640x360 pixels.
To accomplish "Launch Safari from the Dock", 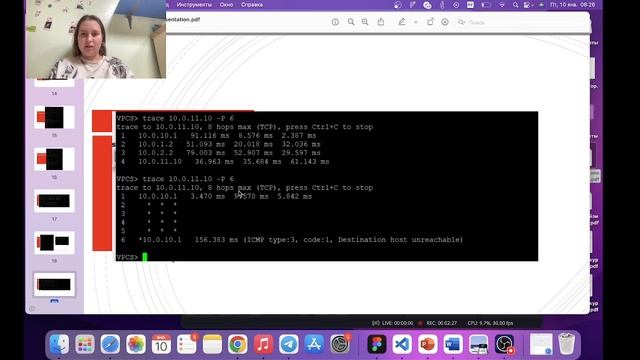I will click(x=110, y=344).
